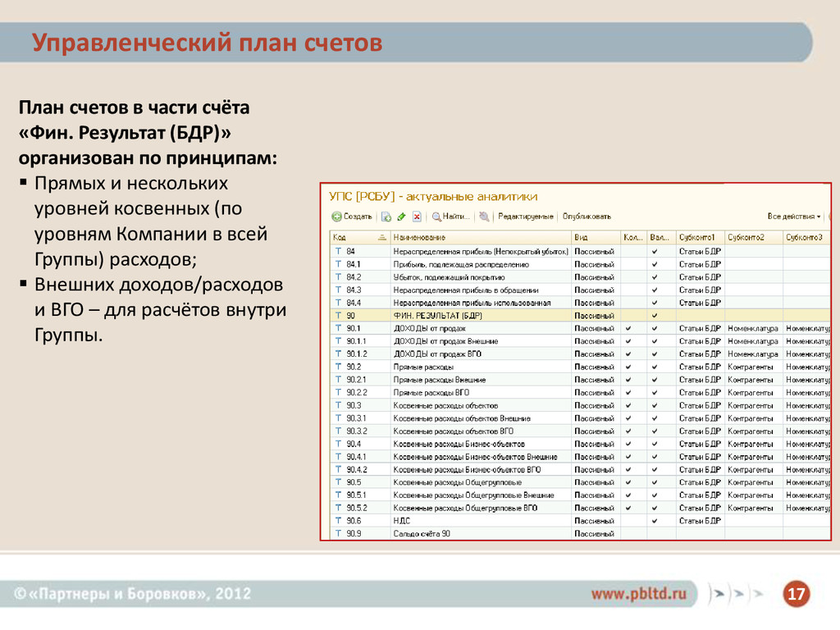Image resolution: width=840 pixels, height=630 pixels.
Task: Select row 'ДОХОДЫ от продаж ВГО'
Action: click(x=580, y=354)
